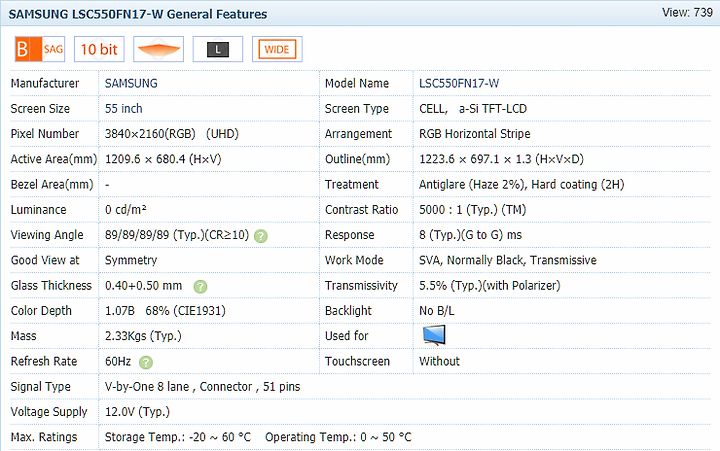Open the help icon beside Viewing Angle

(x=261, y=236)
